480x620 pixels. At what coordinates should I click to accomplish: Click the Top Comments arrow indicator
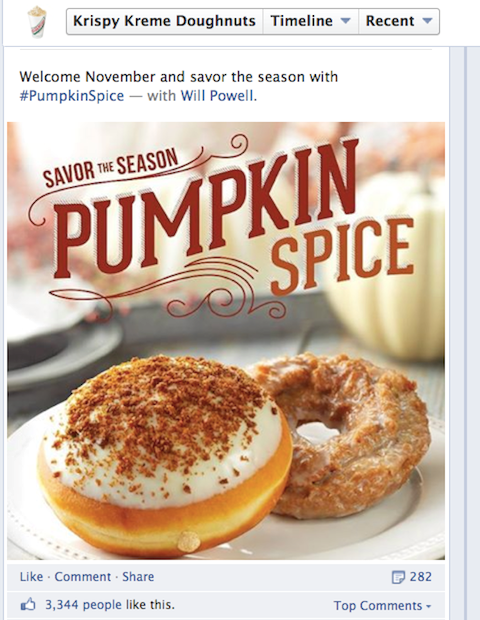pos(428,606)
